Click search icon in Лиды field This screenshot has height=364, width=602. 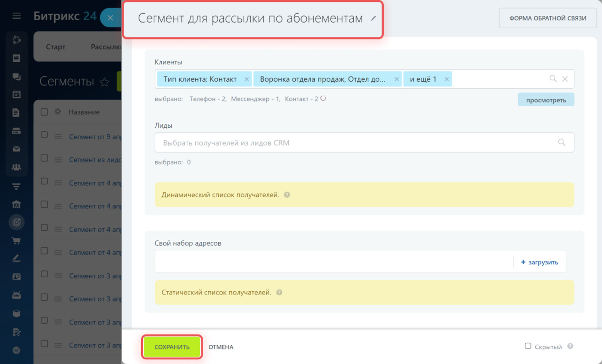tap(561, 142)
